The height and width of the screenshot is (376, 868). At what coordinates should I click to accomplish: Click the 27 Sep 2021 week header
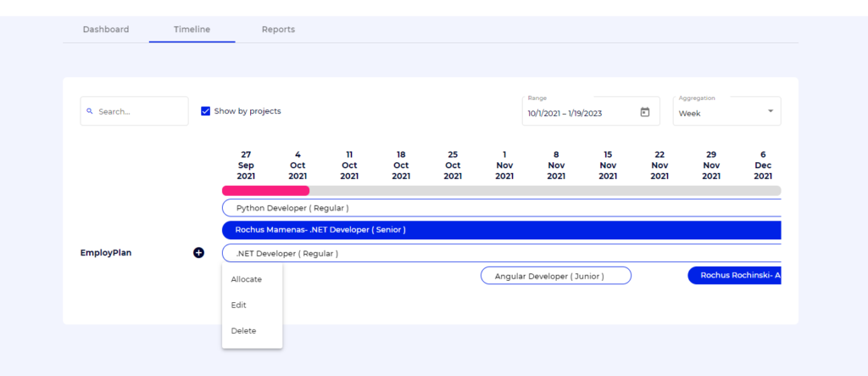(x=246, y=166)
